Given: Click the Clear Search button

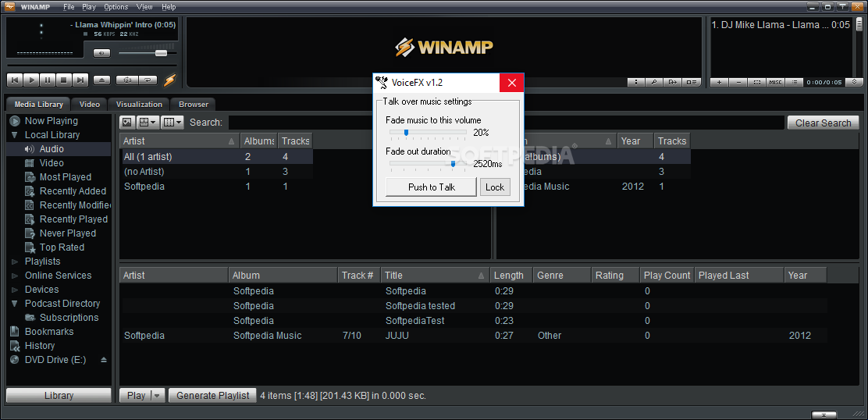Looking at the screenshot, I should pos(824,123).
